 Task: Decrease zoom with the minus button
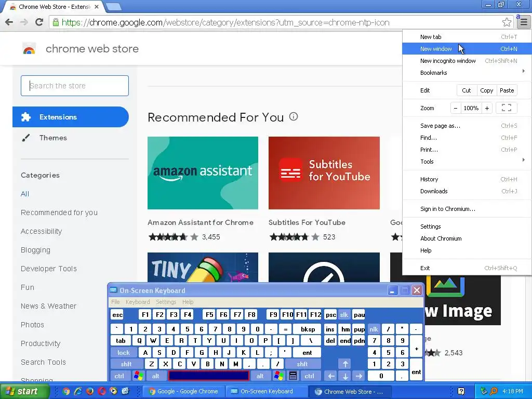pos(456,108)
